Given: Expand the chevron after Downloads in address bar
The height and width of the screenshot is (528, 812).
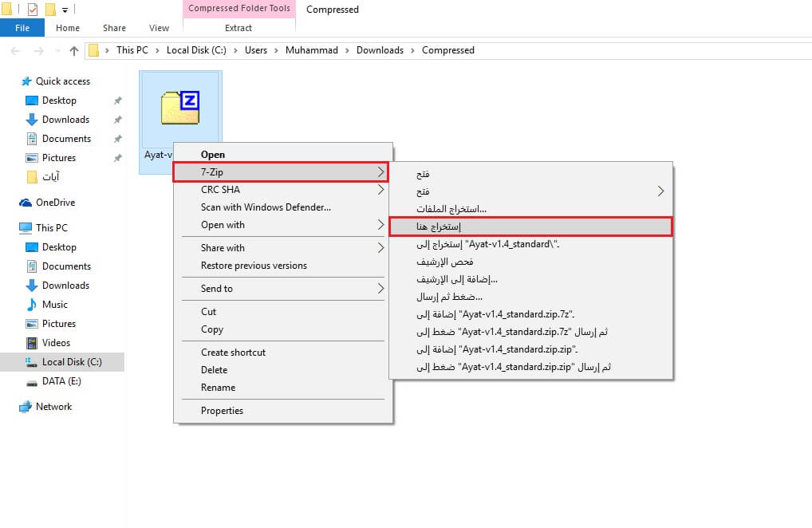Looking at the screenshot, I should point(412,50).
